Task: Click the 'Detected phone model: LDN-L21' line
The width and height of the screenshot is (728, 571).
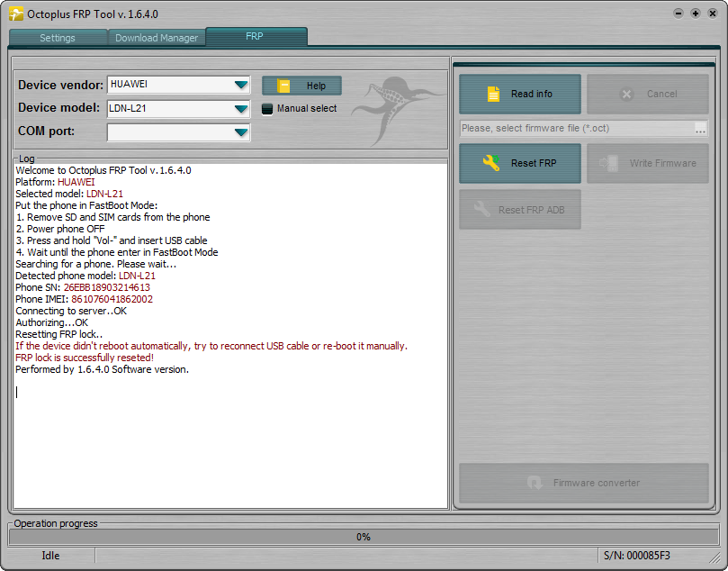Action: (x=85, y=276)
